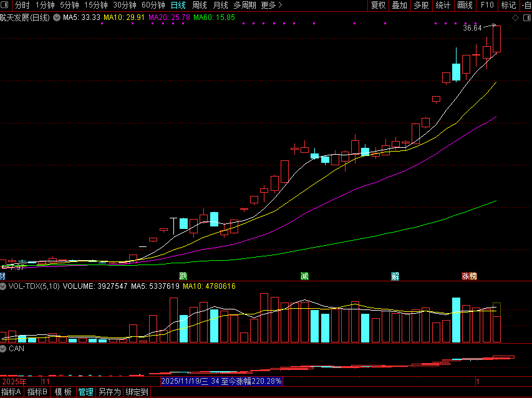
Task: Click the volume MA5: 5337619 readout
Action: pos(155,286)
